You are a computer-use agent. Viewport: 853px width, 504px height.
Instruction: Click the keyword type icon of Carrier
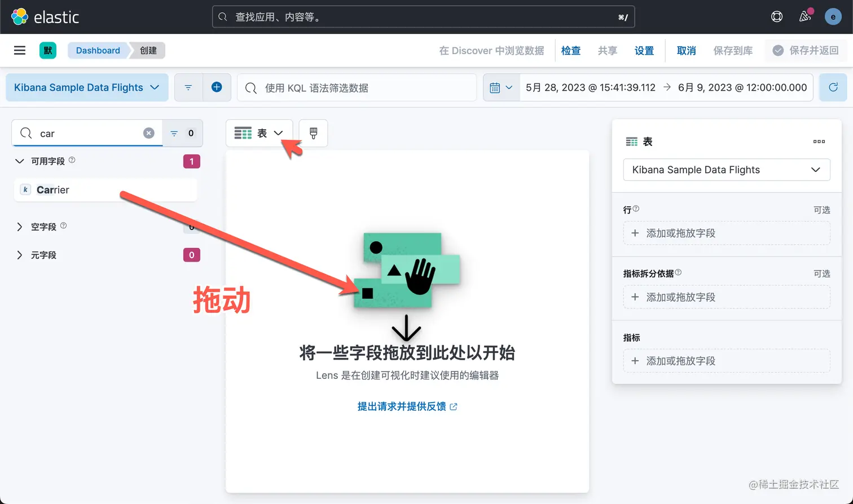tap(25, 189)
